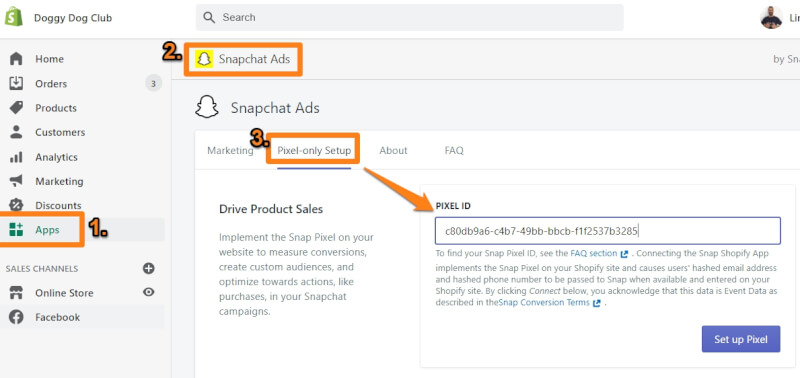This screenshot has width=800, height=378.
Task: Switch to the Marketing tab
Action: click(x=230, y=150)
